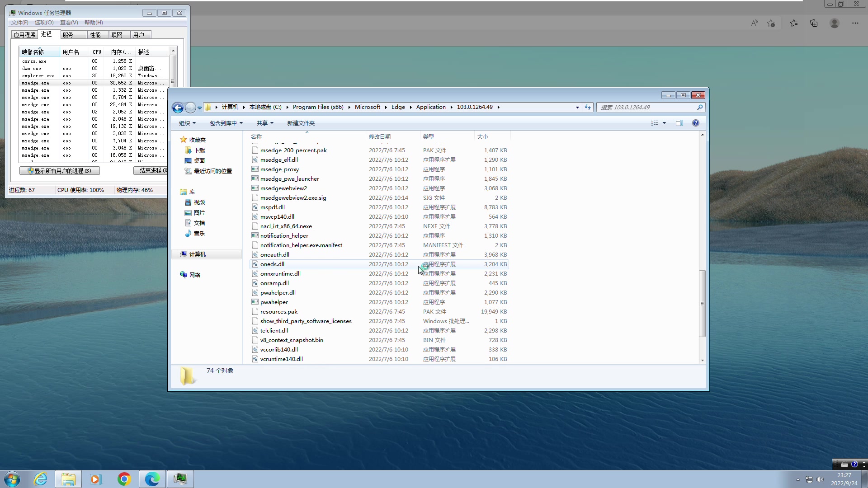Switch to the 性能 tab in Task Manager
Screen dimensions: 868x488
(x=95, y=34)
